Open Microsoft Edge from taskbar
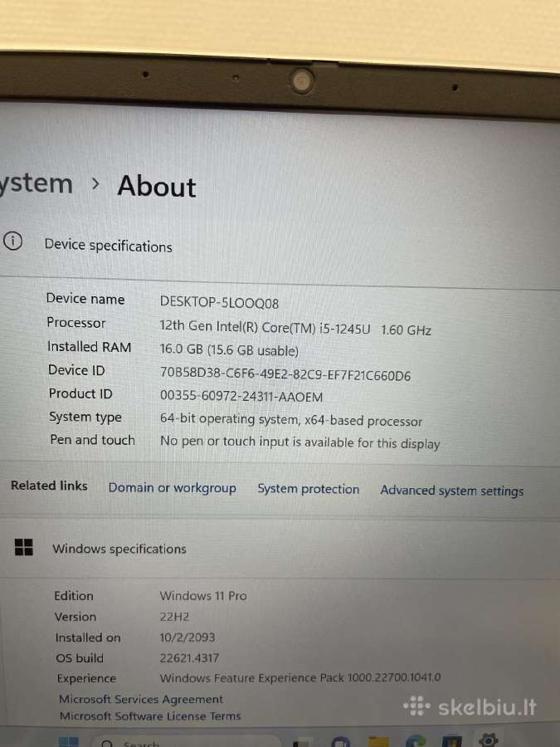The height and width of the screenshot is (747, 560). click(x=416, y=741)
